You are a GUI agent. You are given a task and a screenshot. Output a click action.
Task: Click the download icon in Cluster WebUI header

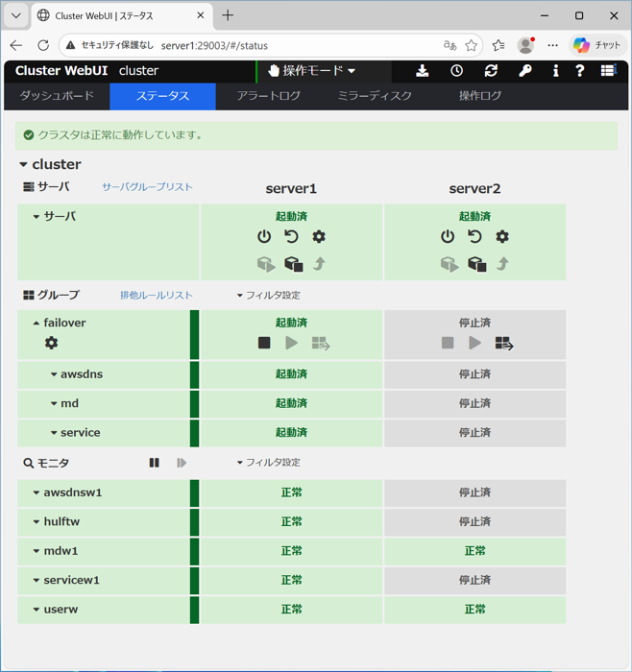coord(422,71)
